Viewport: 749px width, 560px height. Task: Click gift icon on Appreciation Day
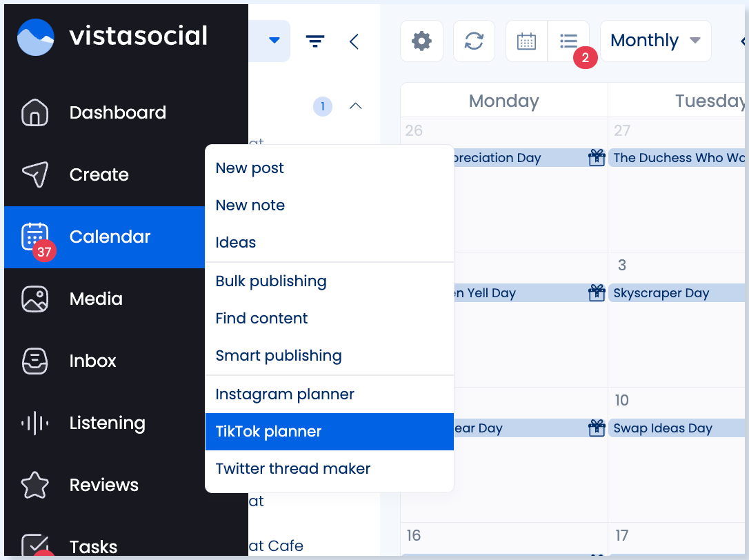pos(597,157)
